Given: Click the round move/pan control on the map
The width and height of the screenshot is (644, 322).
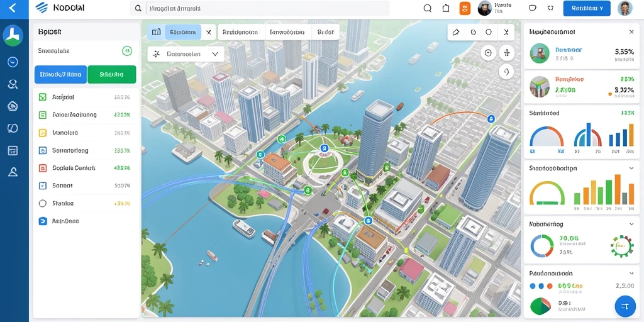Looking at the screenshot, I should click(x=507, y=53).
